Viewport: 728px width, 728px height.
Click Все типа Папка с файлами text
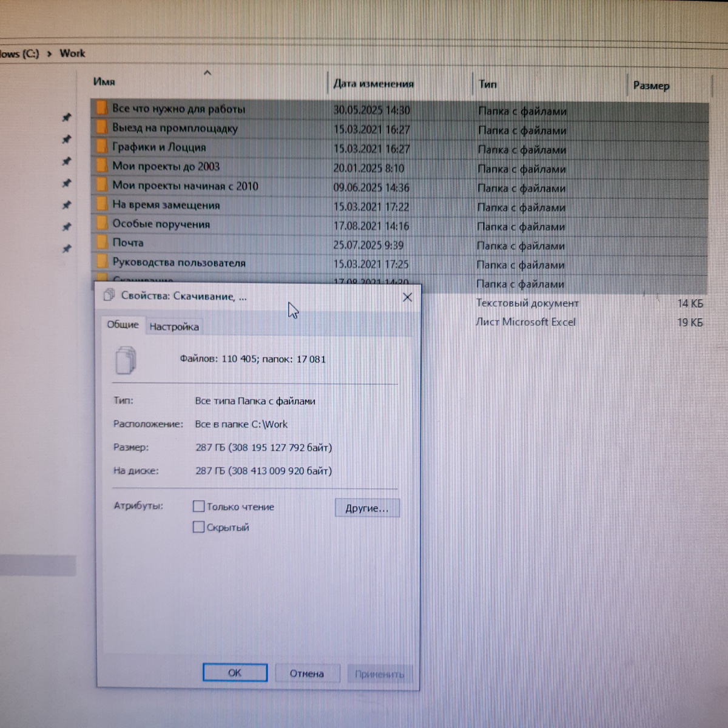(x=255, y=401)
